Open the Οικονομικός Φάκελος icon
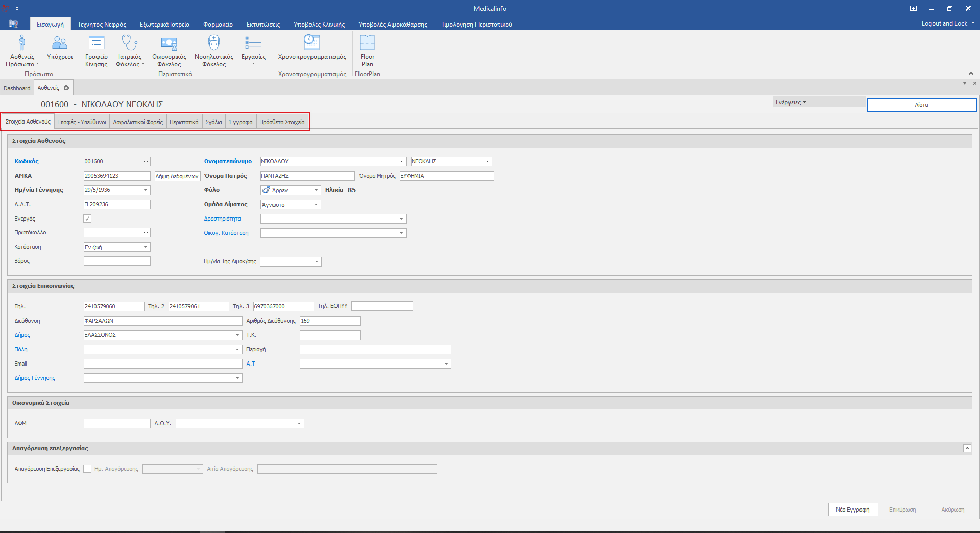 point(169,43)
